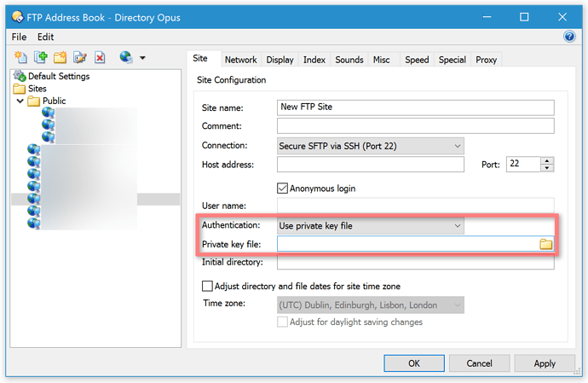Confirm with the OK button

pos(414,363)
